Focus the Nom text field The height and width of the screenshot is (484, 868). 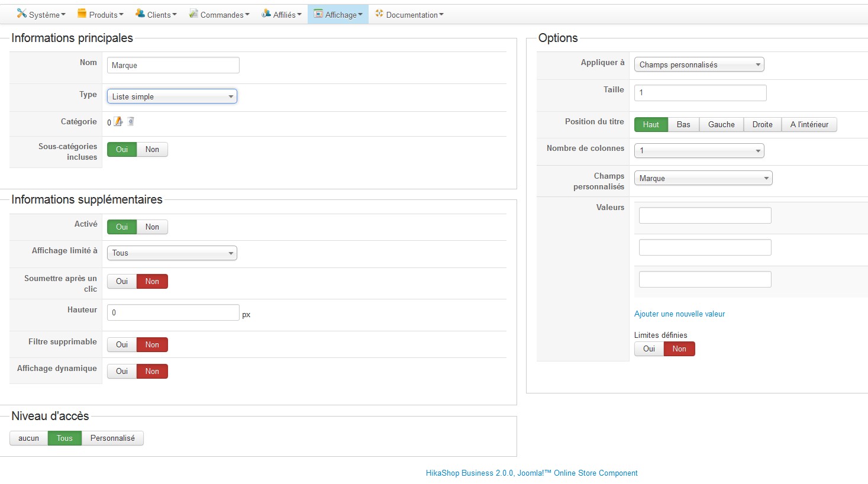pyautogui.click(x=173, y=65)
